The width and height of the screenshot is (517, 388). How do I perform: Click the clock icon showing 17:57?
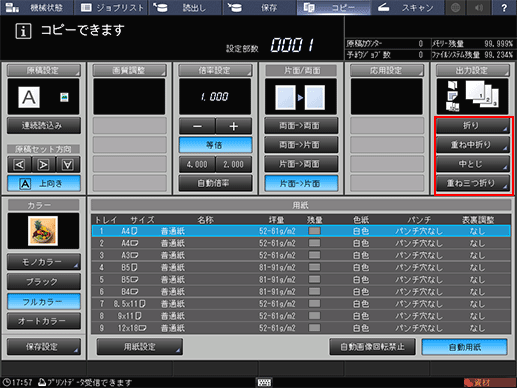click(7, 382)
